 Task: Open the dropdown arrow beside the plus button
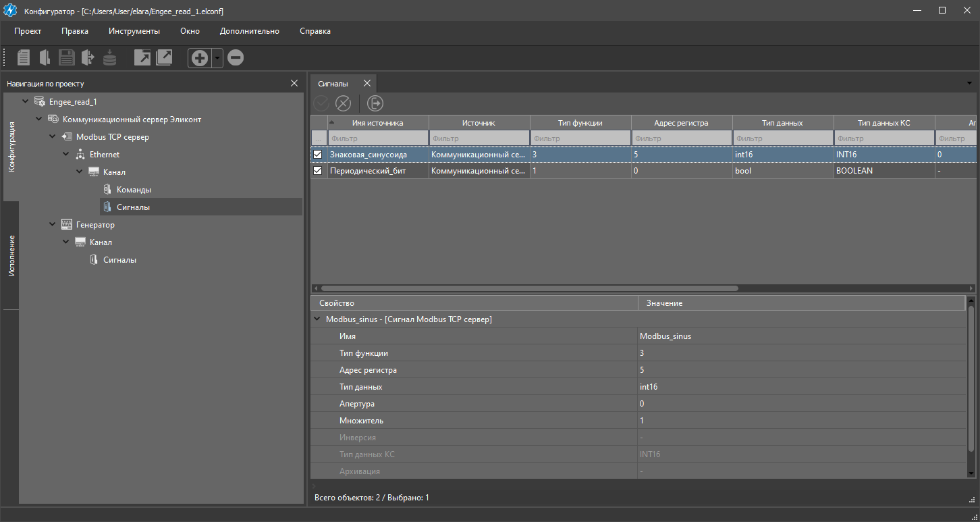pyautogui.click(x=217, y=58)
